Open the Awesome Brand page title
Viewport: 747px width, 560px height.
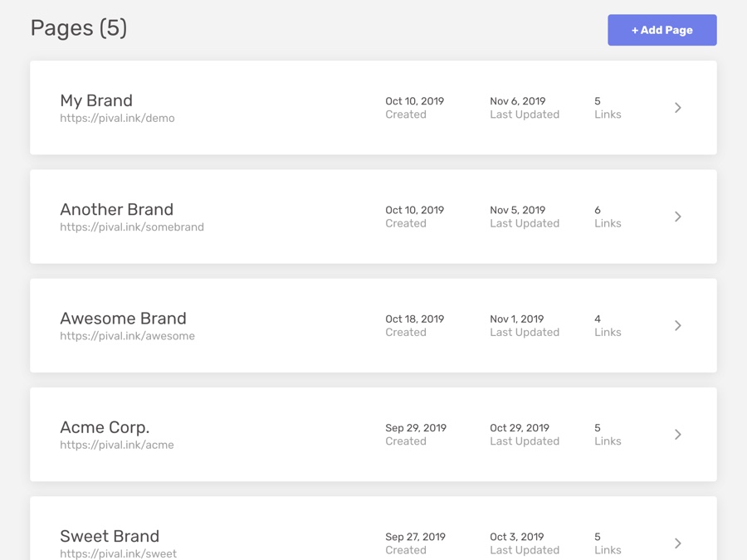(x=123, y=319)
